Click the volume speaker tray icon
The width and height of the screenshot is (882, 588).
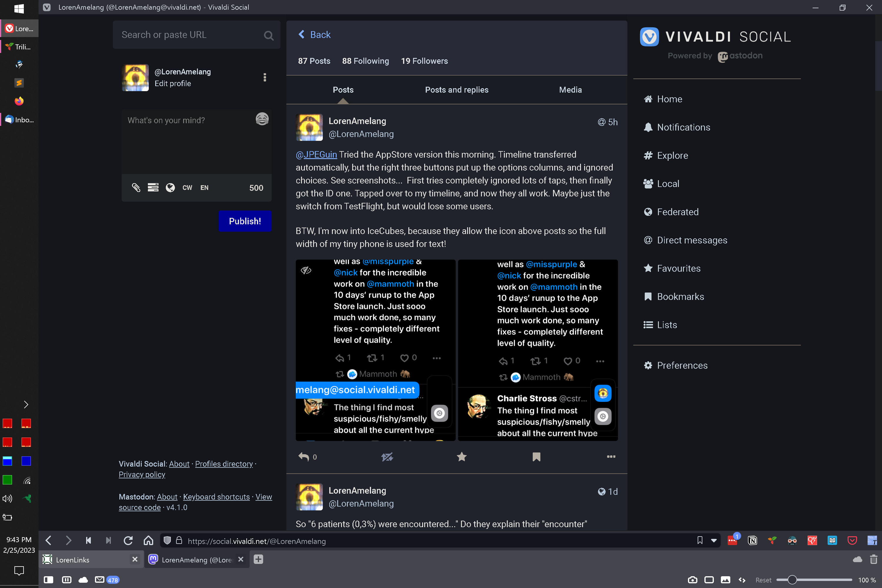[8, 498]
